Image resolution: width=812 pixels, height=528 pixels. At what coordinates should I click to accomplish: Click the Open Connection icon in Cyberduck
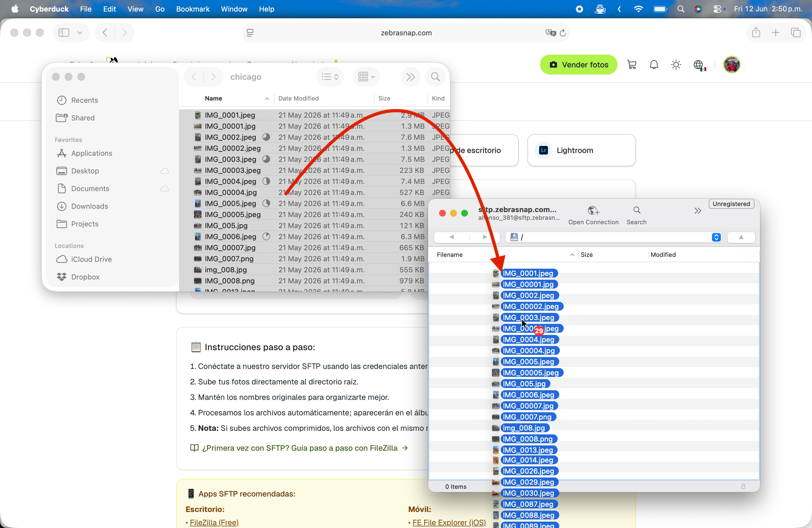593,210
